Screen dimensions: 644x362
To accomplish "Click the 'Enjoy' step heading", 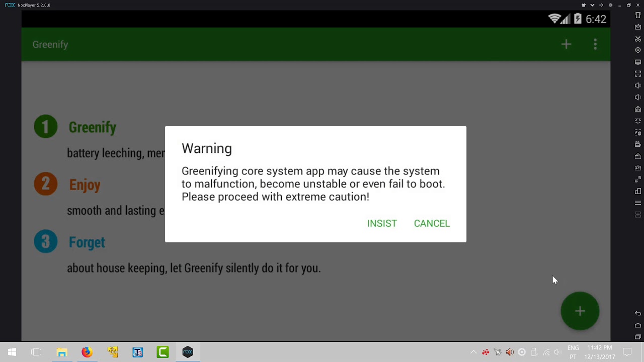I will pyautogui.click(x=85, y=185).
